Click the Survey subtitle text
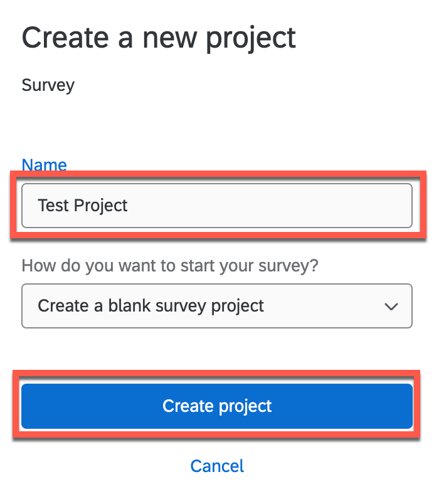Screen dimensions: 439x504 click(x=48, y=85)
